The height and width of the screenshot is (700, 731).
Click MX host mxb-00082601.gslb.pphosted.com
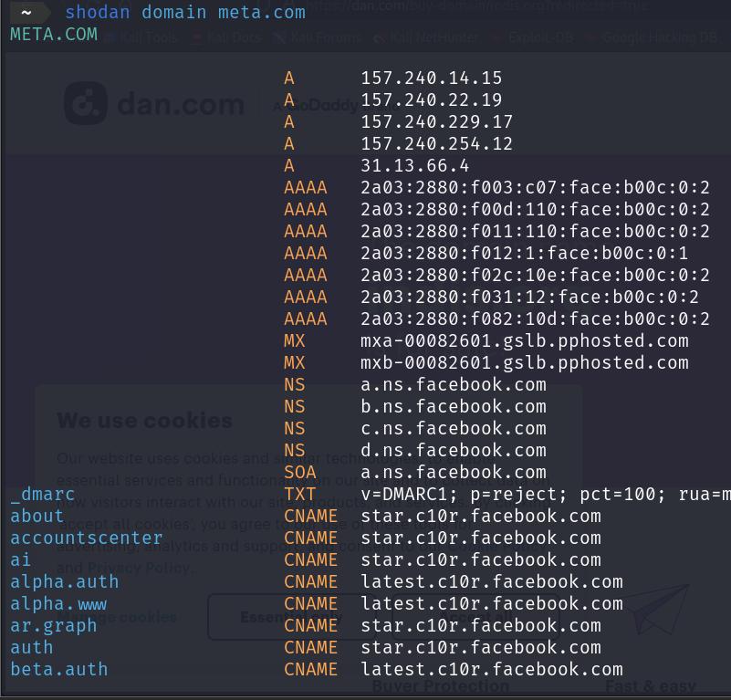coord(525,363)
